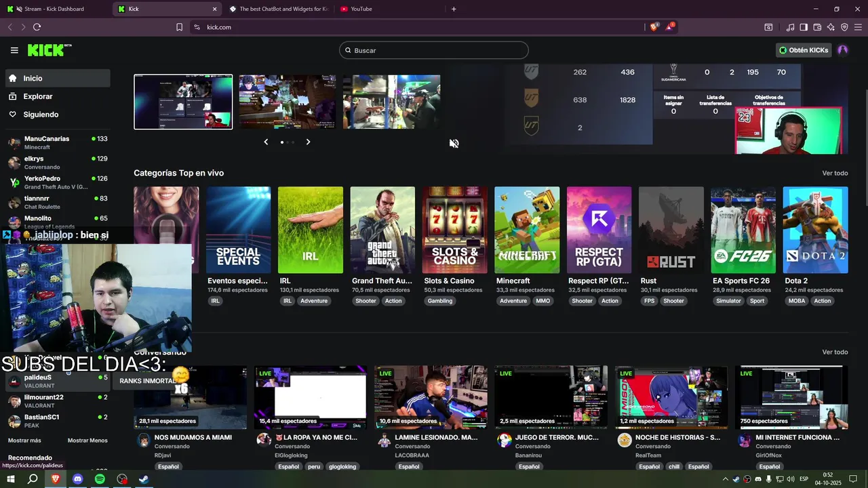Open LAMINE LESIONADO stream thumbnail
868x488 pixels.
431,397
